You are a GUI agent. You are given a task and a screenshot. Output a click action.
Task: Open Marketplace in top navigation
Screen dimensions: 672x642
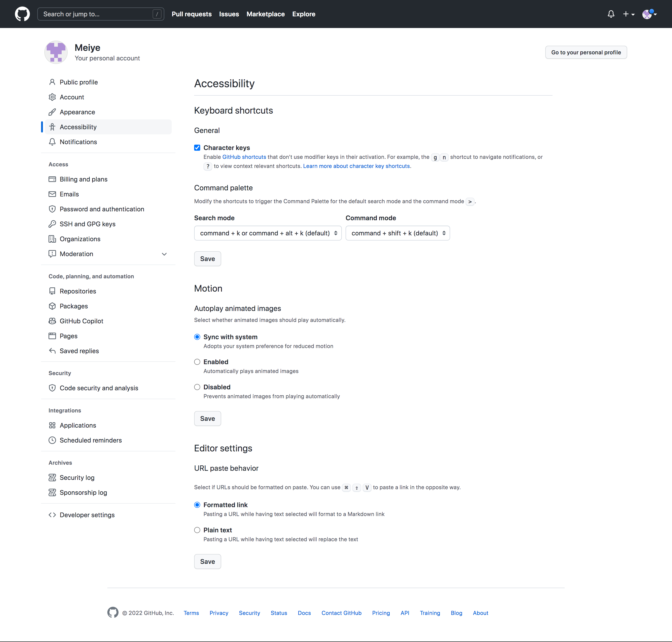pos(266,14)
